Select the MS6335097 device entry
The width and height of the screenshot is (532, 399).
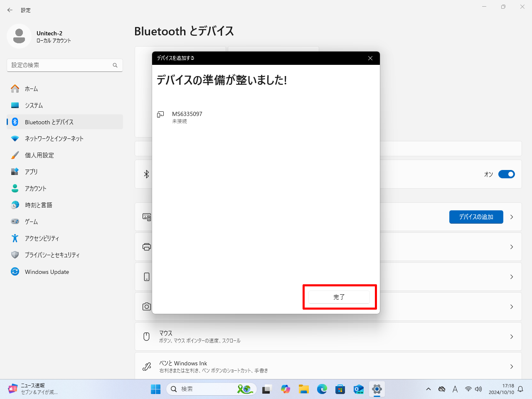[187, 117]
